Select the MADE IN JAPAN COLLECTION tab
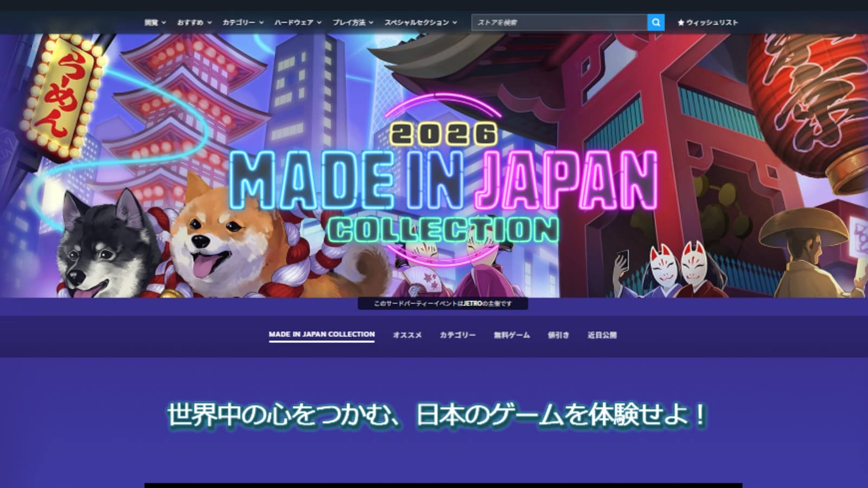Image resolution: width=868 pixels, height=488 pixels. 322,335
